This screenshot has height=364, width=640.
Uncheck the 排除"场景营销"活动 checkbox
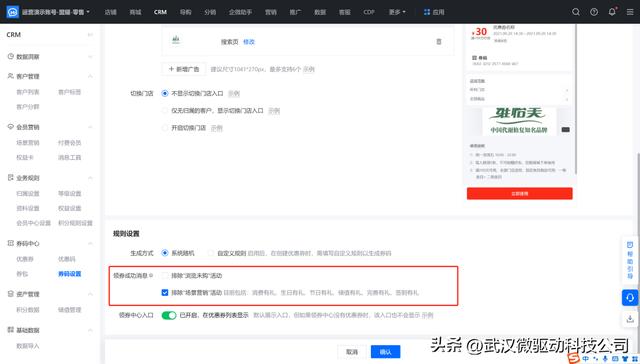tap(165, 292)
